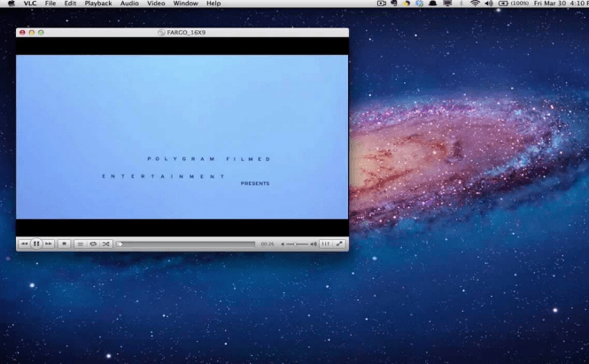Viewport: 589px width, 364px height.
Task: Stop the video with the stop button
Action: 65,244
